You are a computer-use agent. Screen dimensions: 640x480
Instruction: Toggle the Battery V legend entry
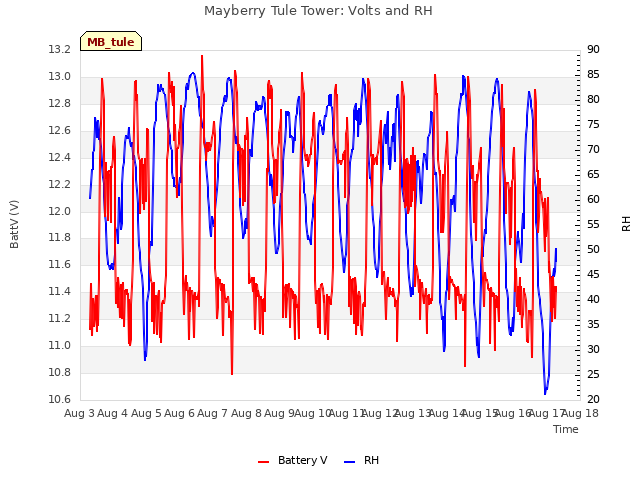[x=293, y=460]
